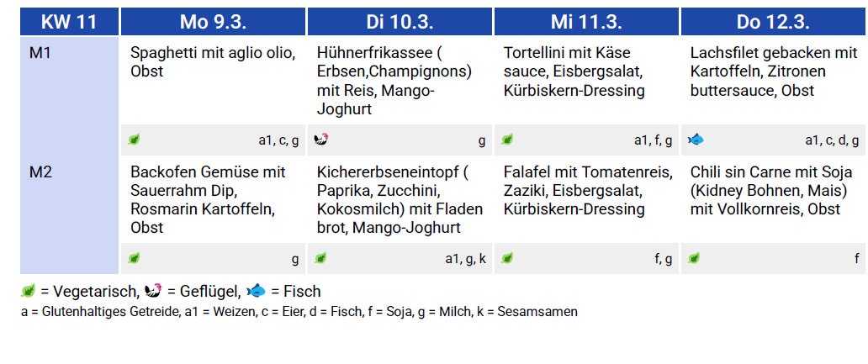Click the M1 menu row label

coord(41,54)
